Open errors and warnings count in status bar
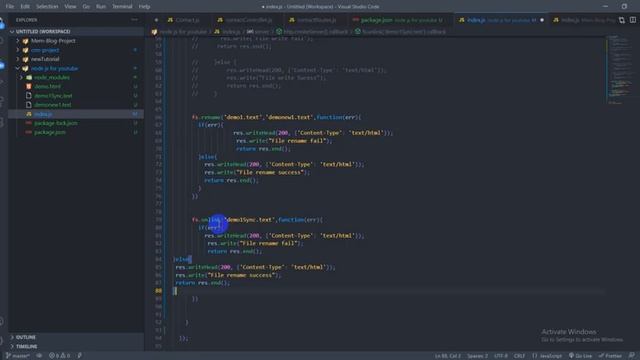This screenshot has width=640, height=360. click(x=60, y=356)
